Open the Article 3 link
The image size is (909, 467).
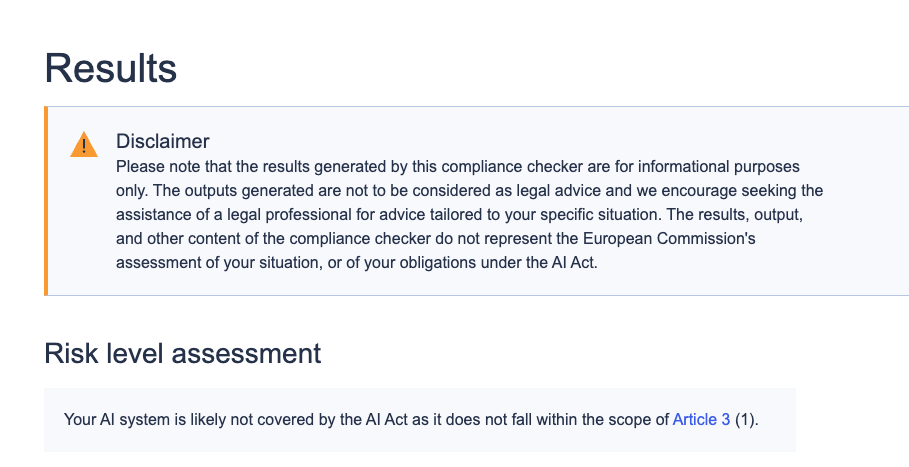(x=701, y=420)
